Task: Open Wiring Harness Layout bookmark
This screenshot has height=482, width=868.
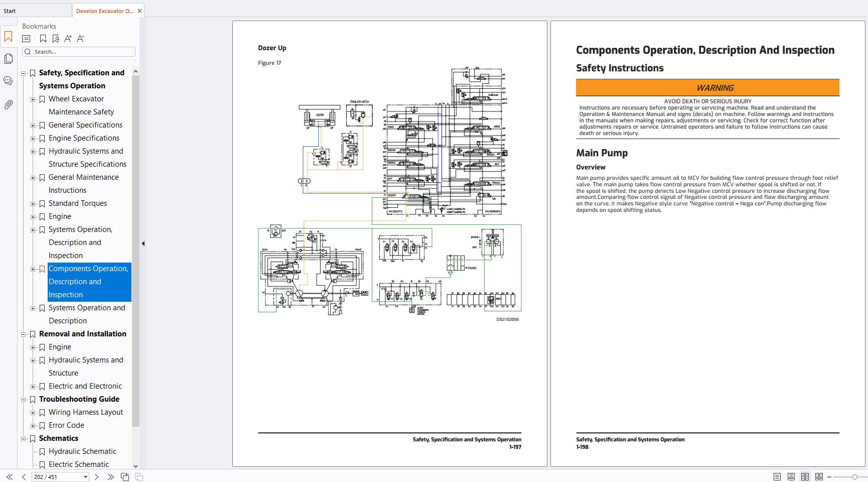Action: click(86, 412)
